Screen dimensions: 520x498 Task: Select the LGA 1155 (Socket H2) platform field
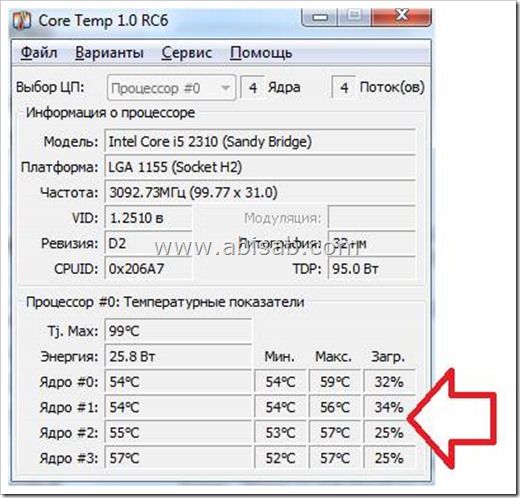[260, 167]
